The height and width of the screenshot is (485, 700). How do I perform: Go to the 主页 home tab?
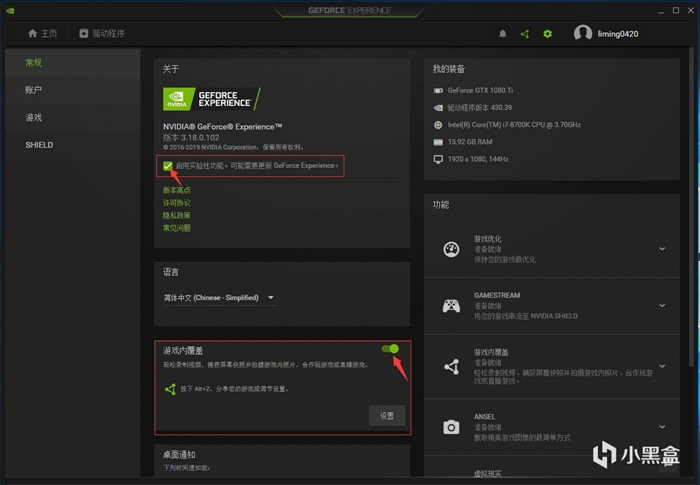42,33
